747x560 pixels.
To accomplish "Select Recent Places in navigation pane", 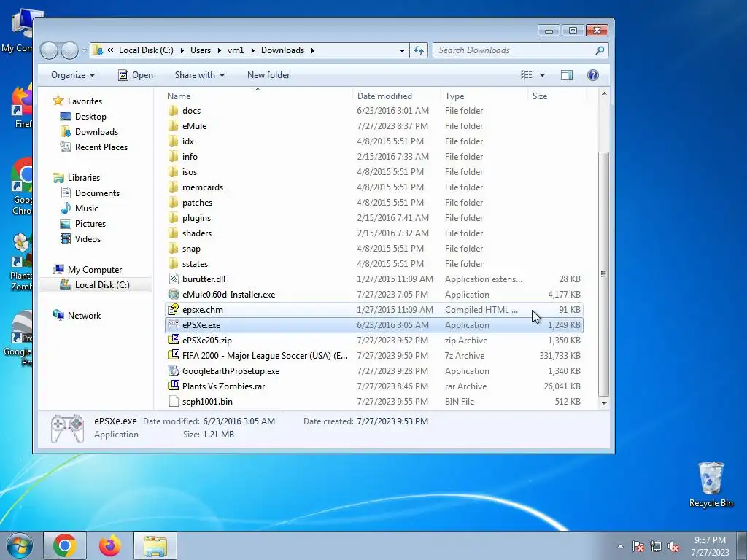I will pos(101,147).
